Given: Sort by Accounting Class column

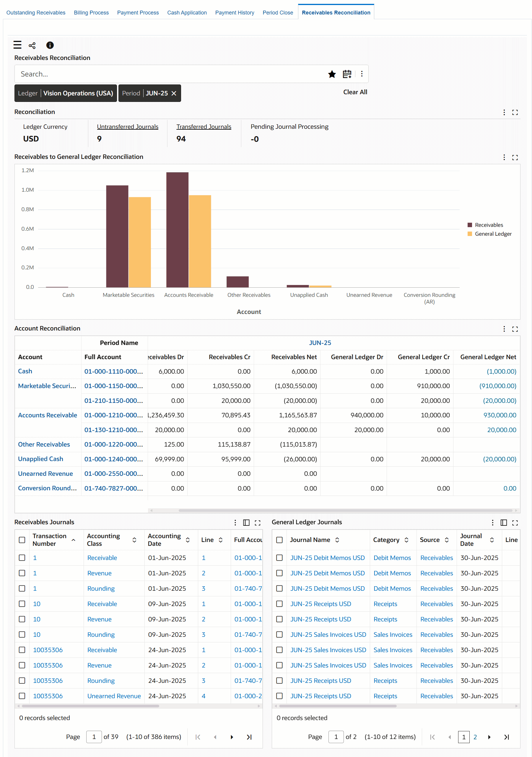Looking at the screenshot, I should click(x=134, y=540).
